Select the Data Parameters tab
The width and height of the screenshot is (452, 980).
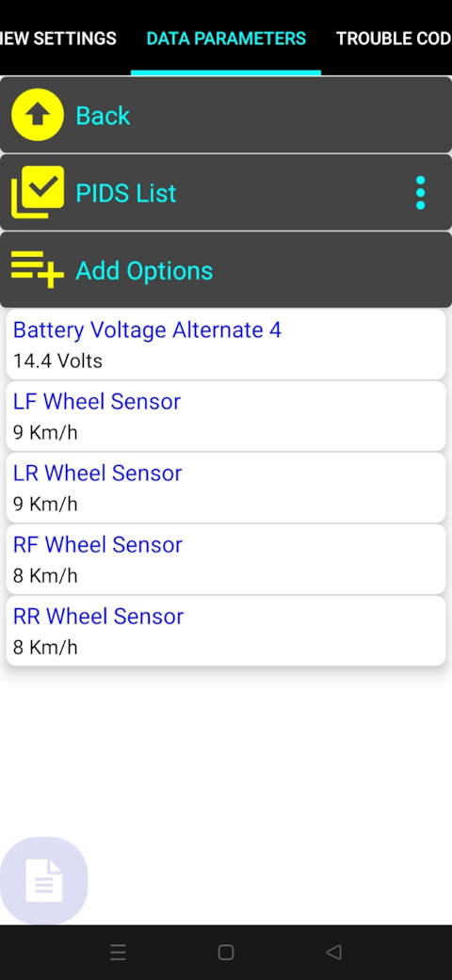point(226,38)
